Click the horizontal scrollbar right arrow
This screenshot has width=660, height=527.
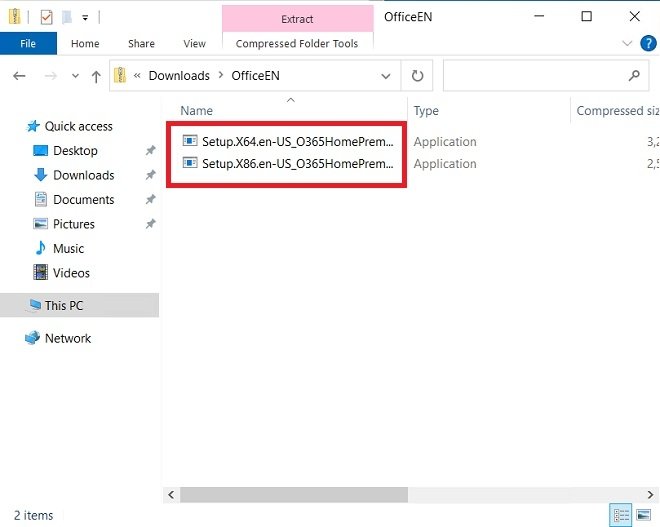pyautogui.click(x=650, y=495)
